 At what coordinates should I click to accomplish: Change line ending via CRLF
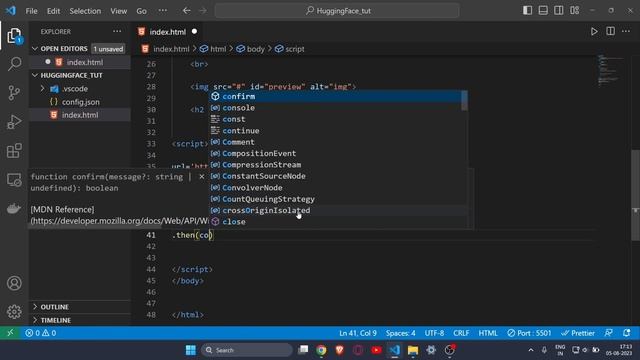coord(461,333)
